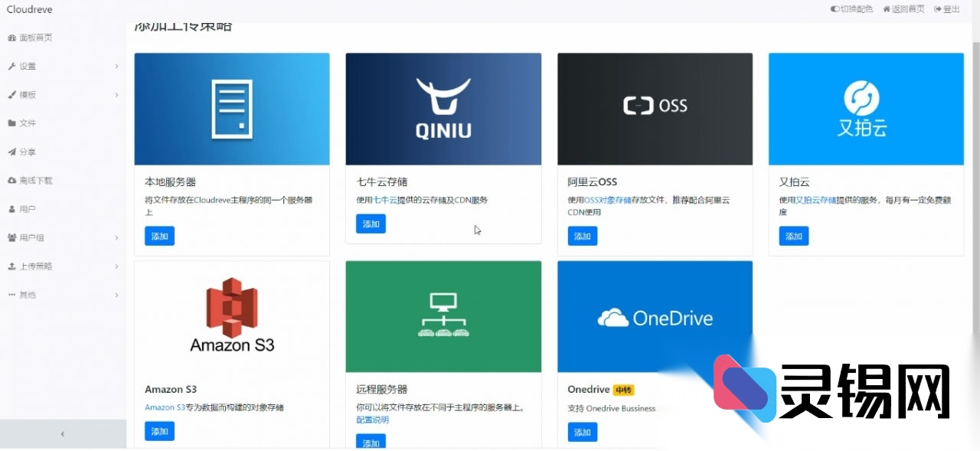Expand the 其他 submenu chevron

point(116,295)
